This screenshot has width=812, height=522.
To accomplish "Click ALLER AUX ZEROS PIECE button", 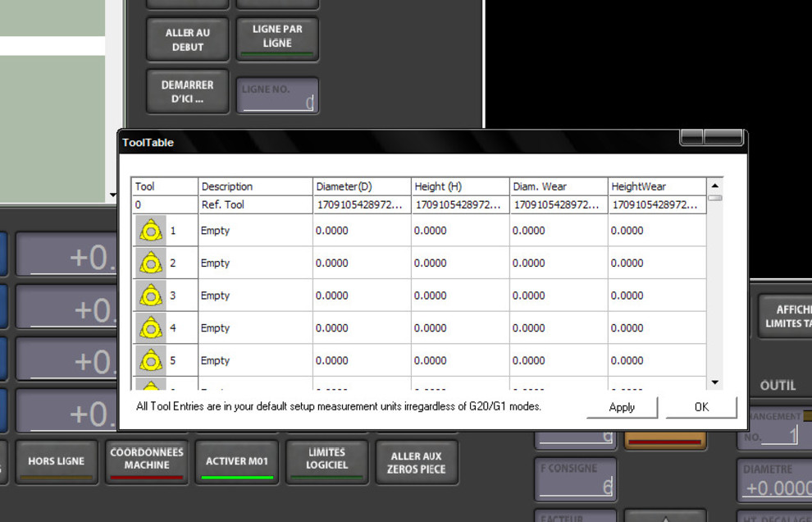I will coord(417,462).
